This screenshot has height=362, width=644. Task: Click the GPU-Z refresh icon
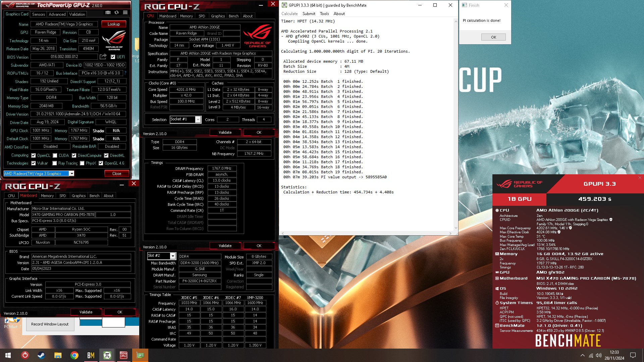[x=116, y=13]
